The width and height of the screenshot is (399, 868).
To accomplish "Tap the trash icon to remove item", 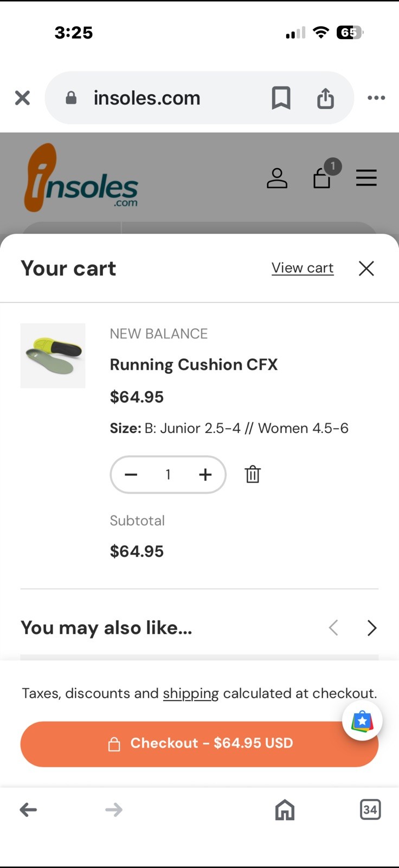I will 253,474.
